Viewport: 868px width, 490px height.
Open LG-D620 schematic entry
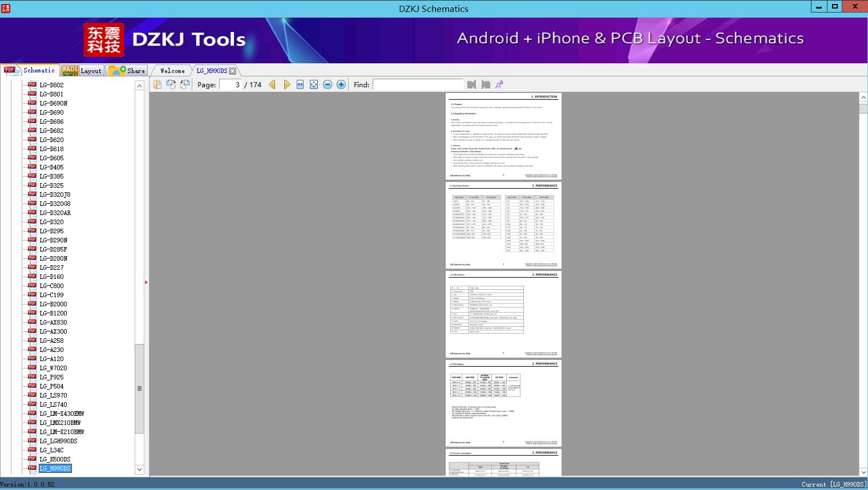51,140
